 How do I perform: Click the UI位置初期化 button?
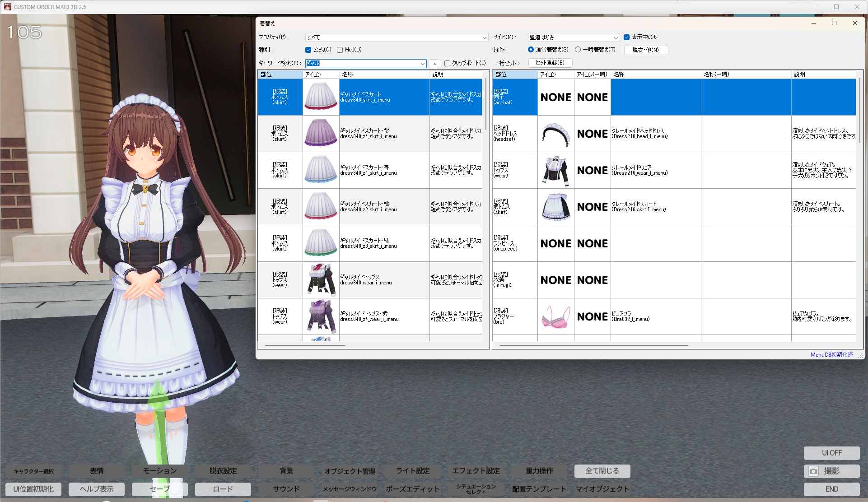[x=33, y=489]
